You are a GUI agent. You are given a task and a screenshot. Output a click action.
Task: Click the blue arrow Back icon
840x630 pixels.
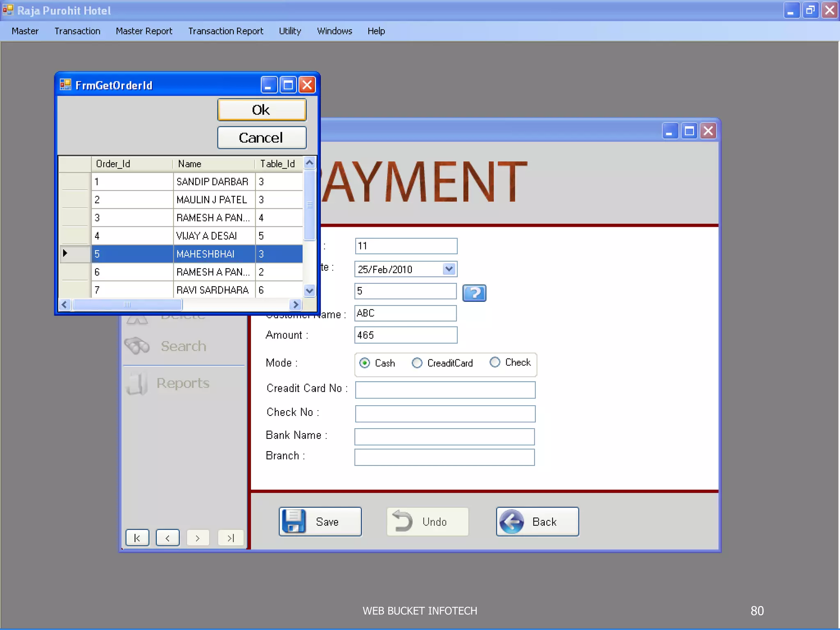tap(511, 521)
